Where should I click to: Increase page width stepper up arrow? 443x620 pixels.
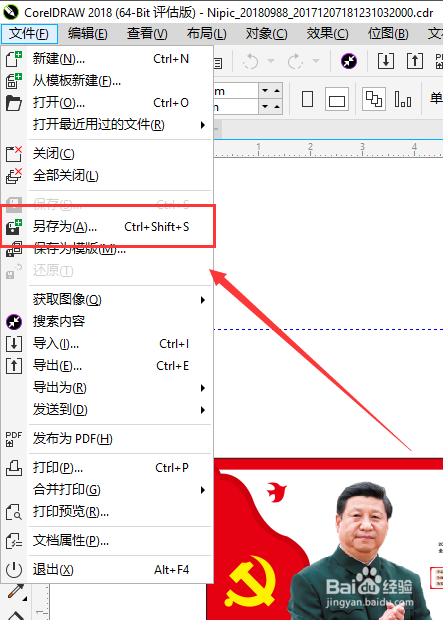click(x=277, y=91)
